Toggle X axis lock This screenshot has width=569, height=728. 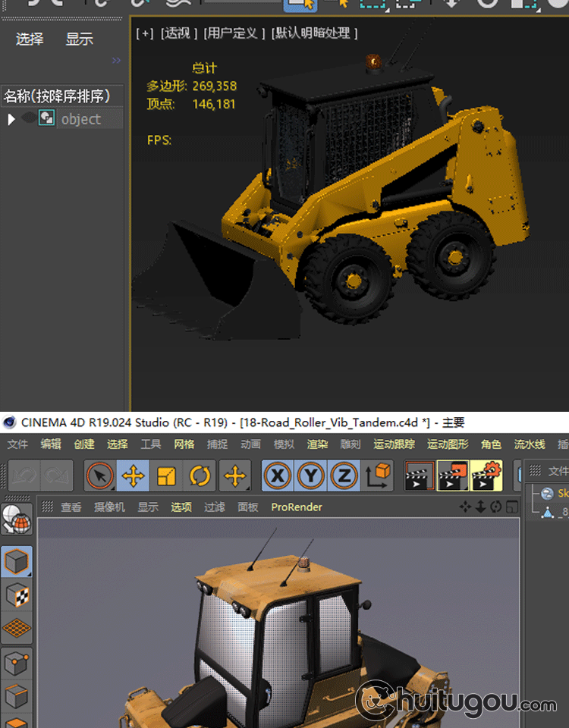(278, 476)
